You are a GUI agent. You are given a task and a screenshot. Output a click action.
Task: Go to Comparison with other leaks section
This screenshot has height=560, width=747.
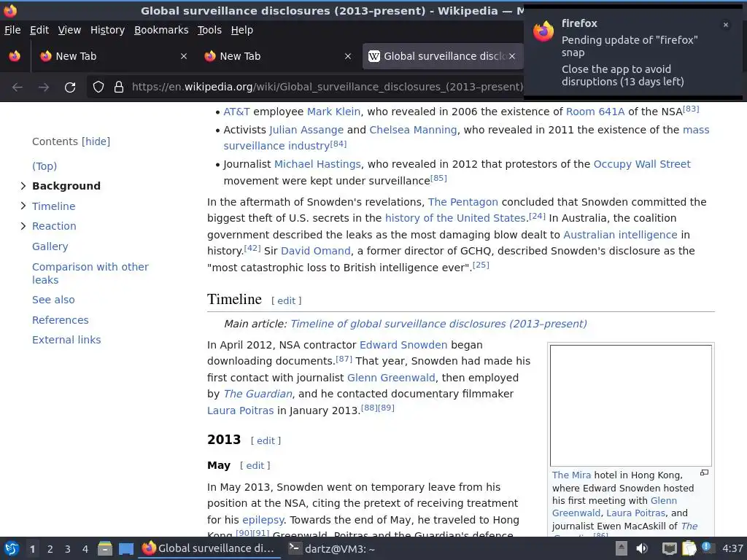(90, 273)
